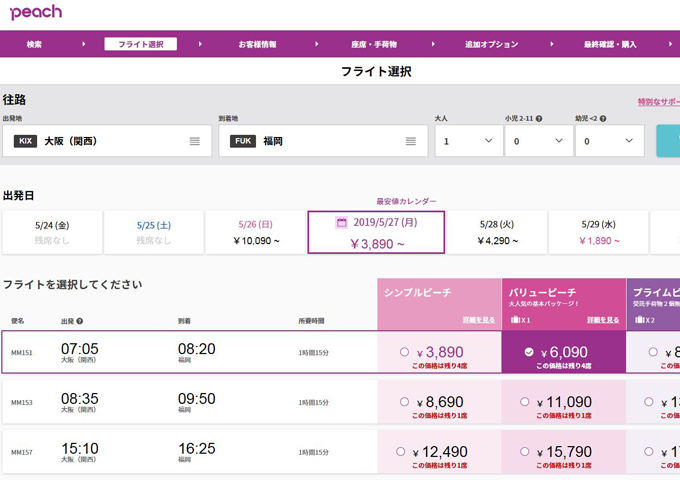Image resolution: width=680 pixels, height=480 pixels.
Task: Select シンプルピーチ ¥3,890 fare for MM151
Action: click(404, 352)
